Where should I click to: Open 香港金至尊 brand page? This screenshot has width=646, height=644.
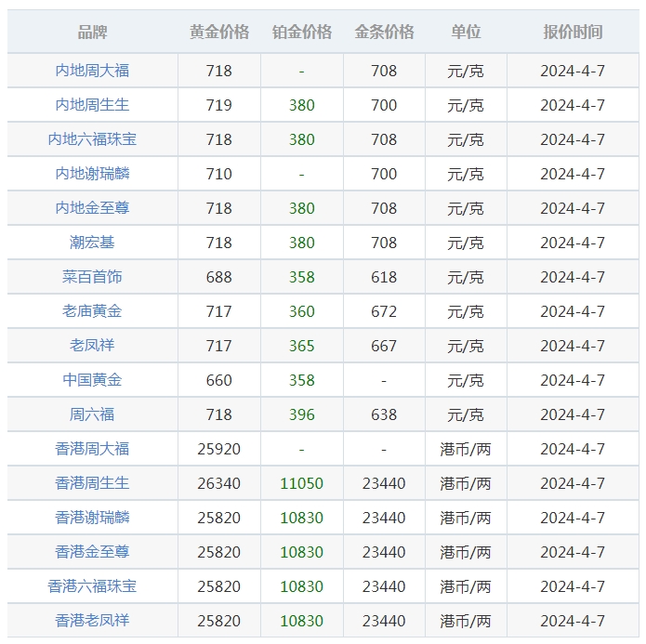click(x=92, y=552)
